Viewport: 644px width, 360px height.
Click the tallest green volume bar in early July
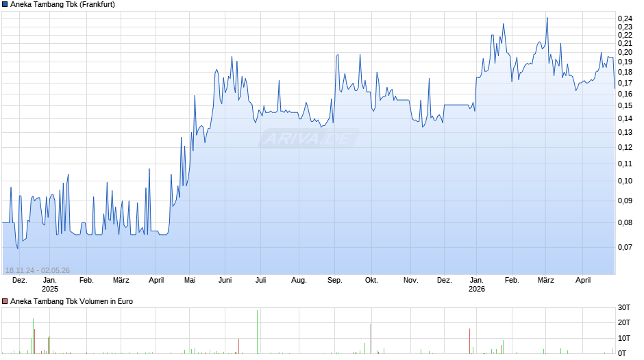coord(258,332)
